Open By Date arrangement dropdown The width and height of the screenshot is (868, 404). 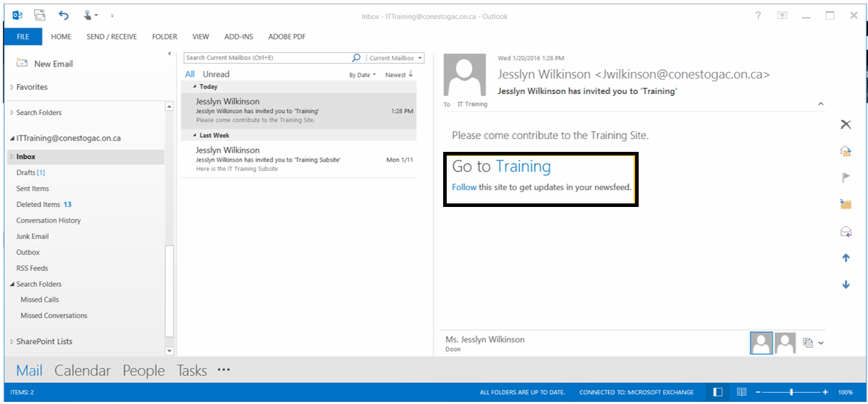pyautogui.click(x=362, y=75)
